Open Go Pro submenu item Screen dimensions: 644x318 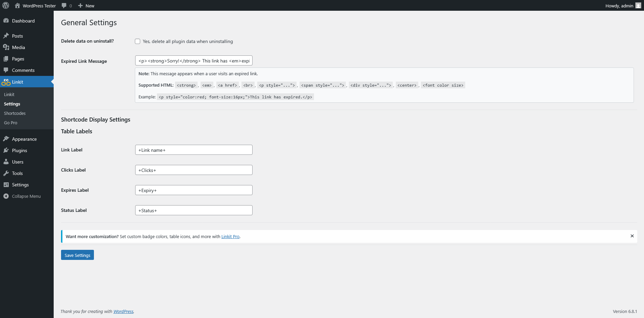(x=11, y=123)
